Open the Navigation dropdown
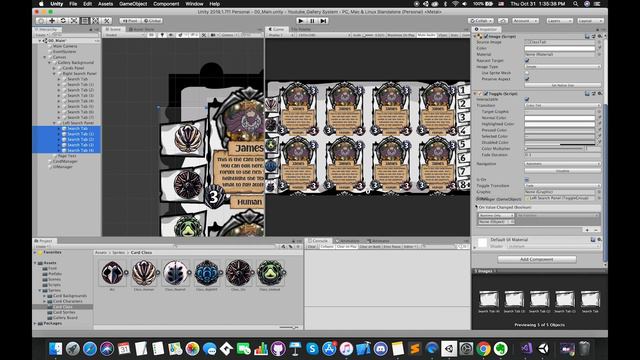 562,164
